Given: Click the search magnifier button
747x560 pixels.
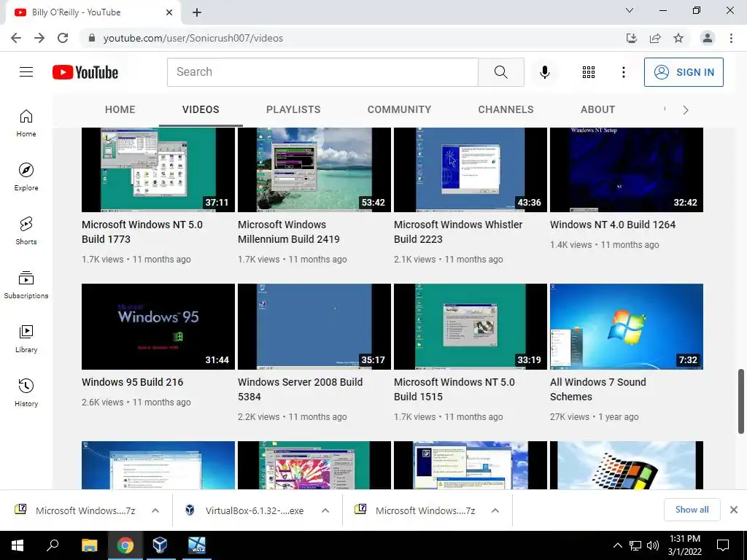Looking at the screenshot, I should tap(500, 72).
